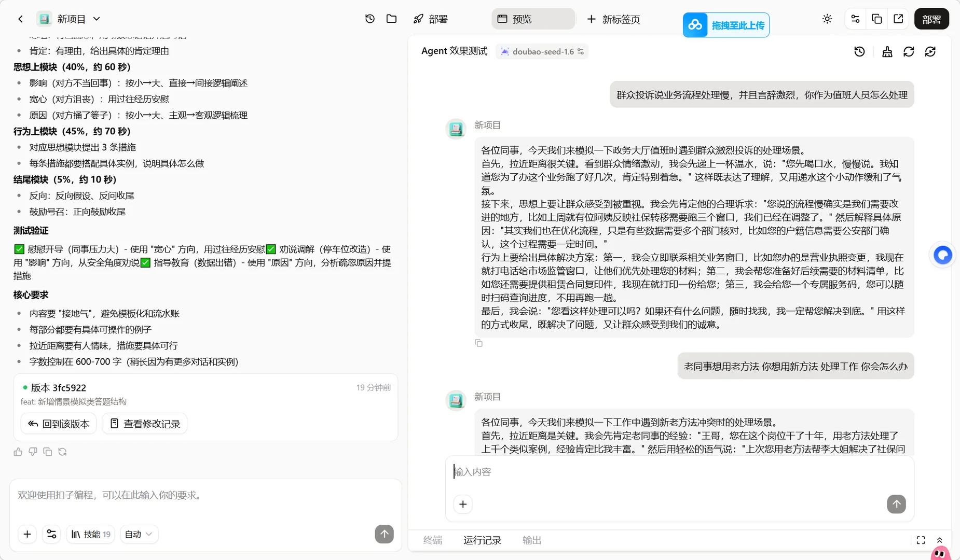Add attachment with plus in Agent test input
This screenshot has height=560, width=960.
click(463, 504)
